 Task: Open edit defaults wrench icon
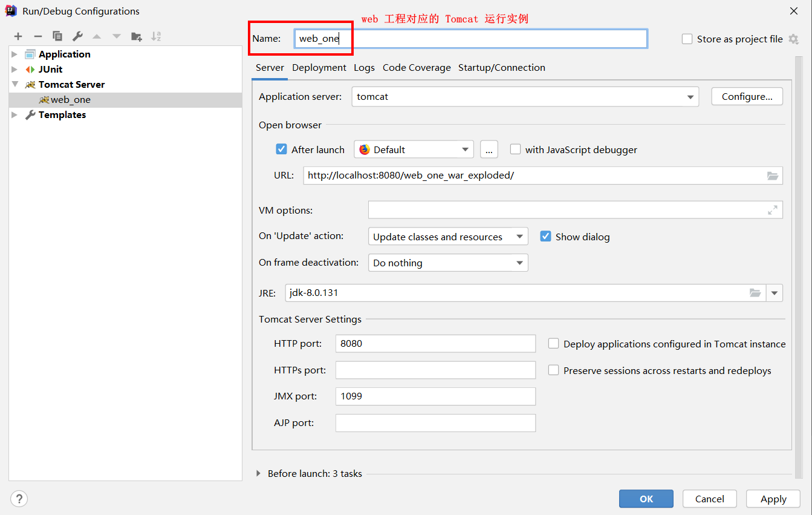(x=77, y=36)
